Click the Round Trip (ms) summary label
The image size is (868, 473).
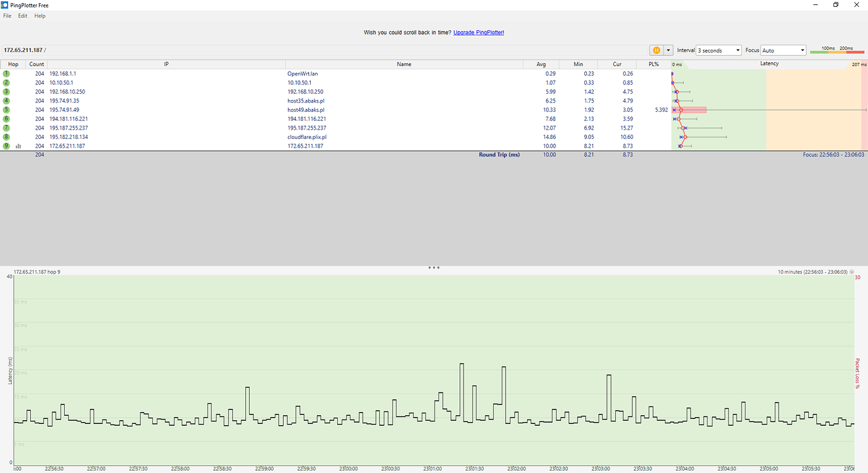pyautogui.click(x=499, y=155)
